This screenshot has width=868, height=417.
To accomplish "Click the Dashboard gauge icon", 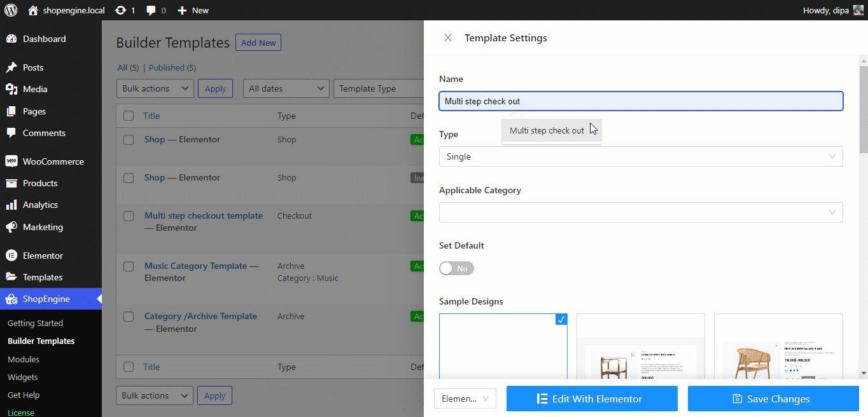I will 11,39.
